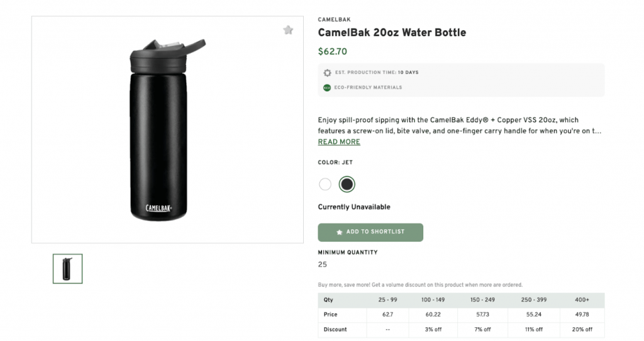Click the green eco-friendly materials icon
Viewport: 644px width, 341px height.
327,87
